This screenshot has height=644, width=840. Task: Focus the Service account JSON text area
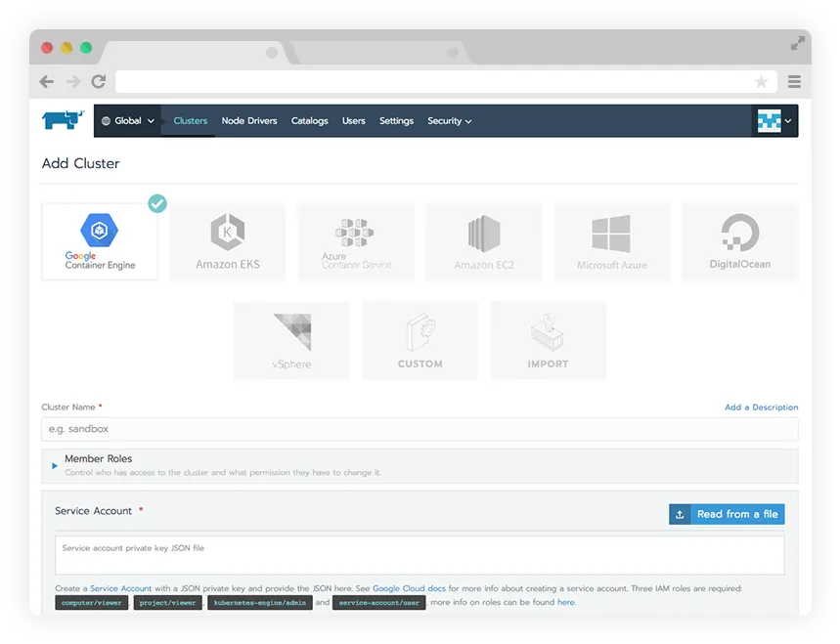pos(420,556)
